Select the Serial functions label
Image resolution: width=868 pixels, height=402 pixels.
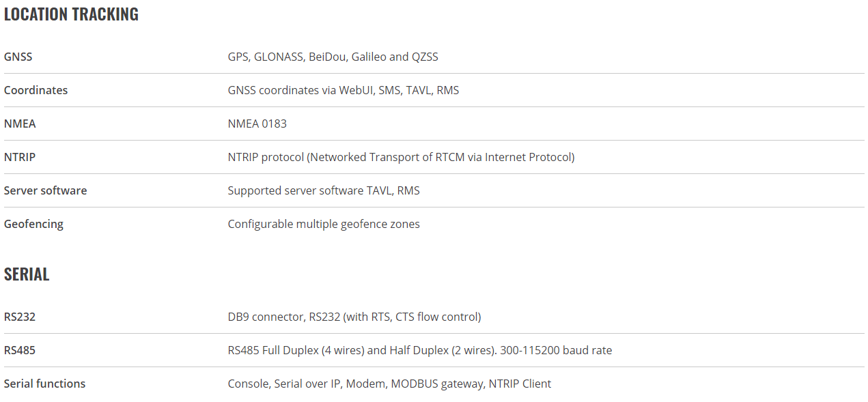pyautogui.click(x=44, y=384)
